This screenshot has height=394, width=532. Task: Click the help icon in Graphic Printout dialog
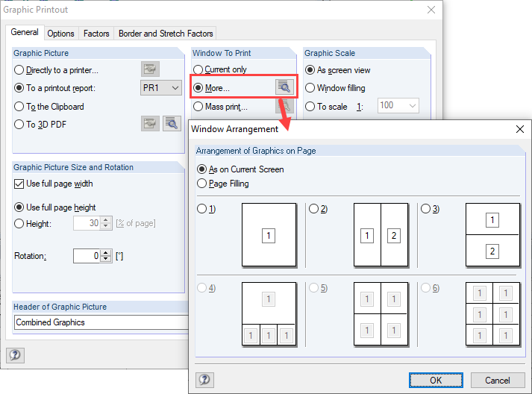coord(14,355)
